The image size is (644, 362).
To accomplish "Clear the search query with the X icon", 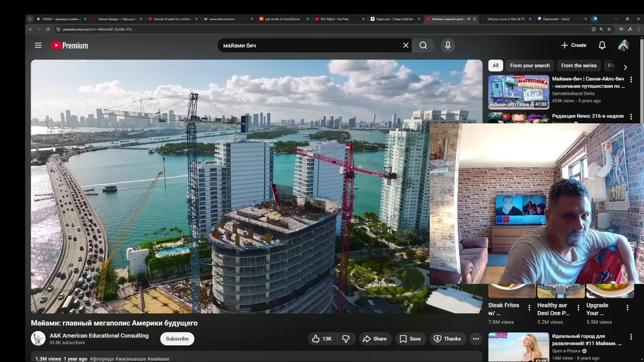I will (x=406, y=45).
